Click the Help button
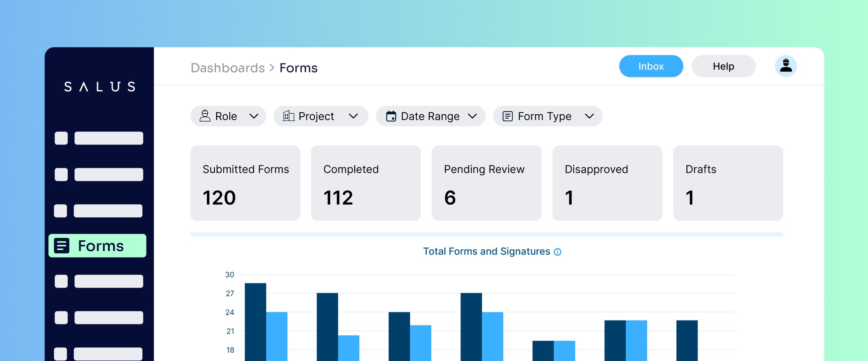 (723, 66)
